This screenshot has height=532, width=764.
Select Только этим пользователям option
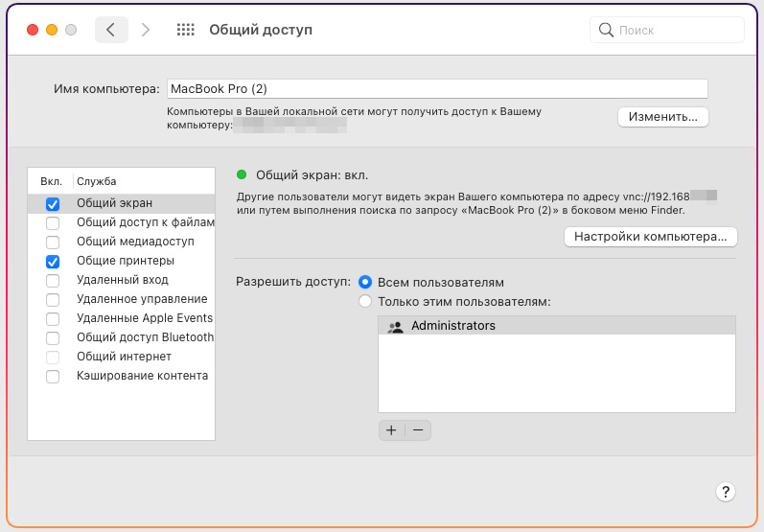[365, 302]
